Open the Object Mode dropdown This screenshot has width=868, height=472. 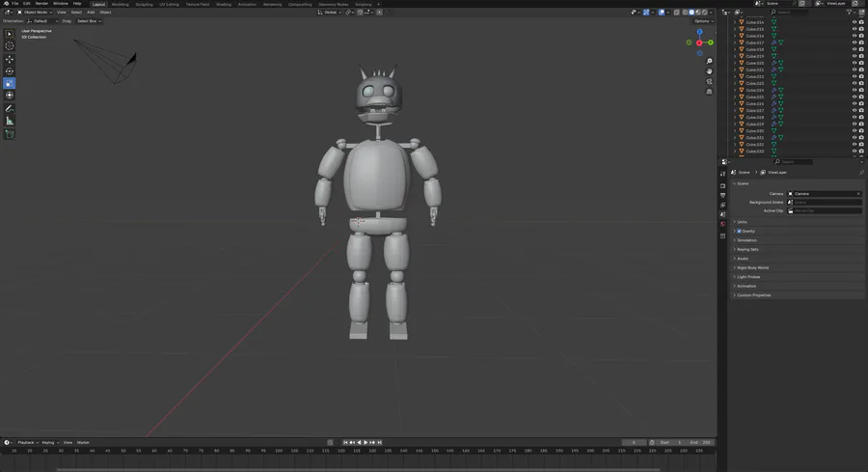(35, 13)
